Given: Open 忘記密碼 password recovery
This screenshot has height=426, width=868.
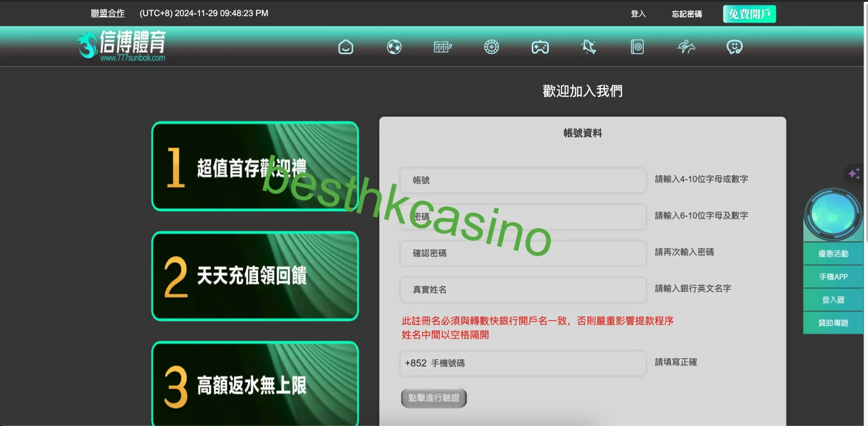Looking at the screenshot, I should [686, 14].
